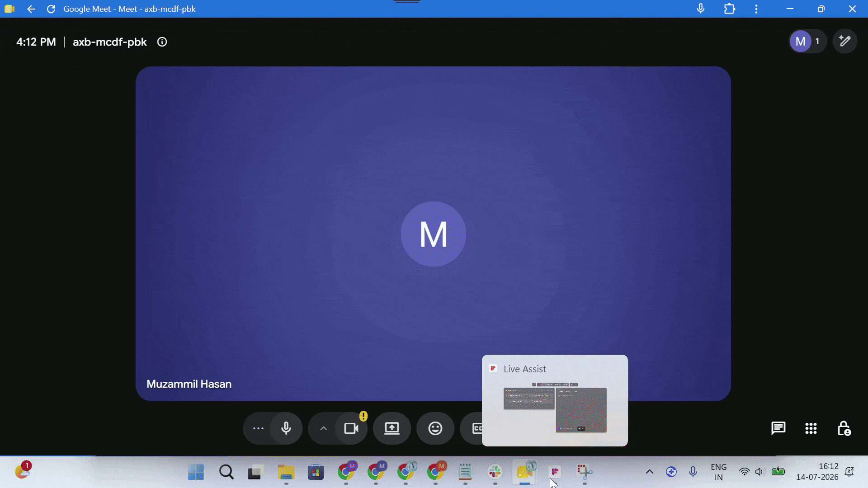Open the three-dot app menu
The height and width of the screenshot is (488, 868).
click(x=756, y=9)
